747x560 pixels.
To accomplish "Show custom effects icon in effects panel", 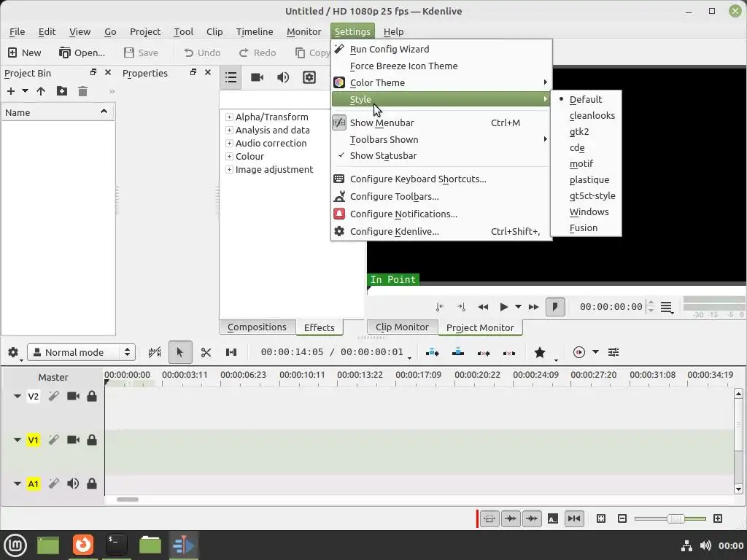I will pos(309,77).
